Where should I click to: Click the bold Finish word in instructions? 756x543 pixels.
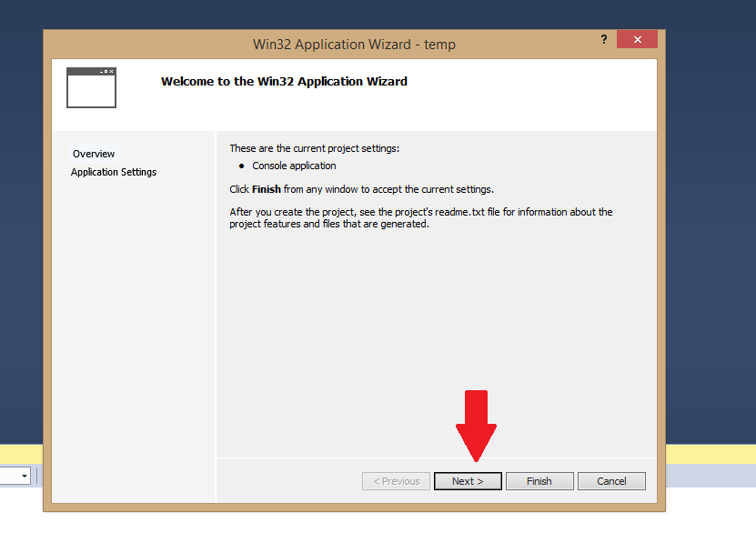pyautogui.click(x=267, y=189)
